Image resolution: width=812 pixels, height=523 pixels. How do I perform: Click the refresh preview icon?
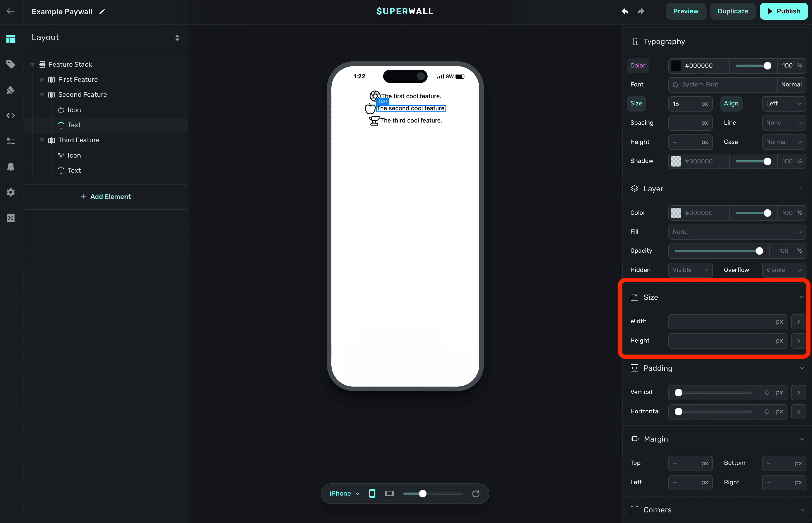(x=475, y=493)
